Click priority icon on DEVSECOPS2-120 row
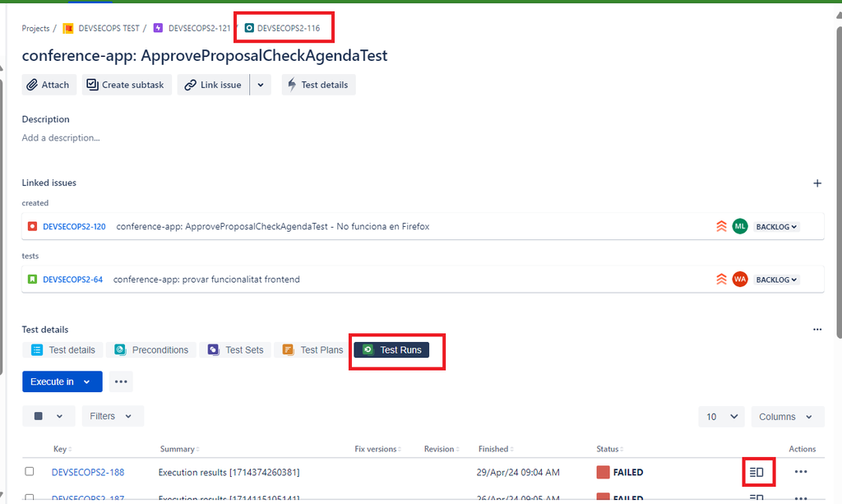 tap(721, 226)
